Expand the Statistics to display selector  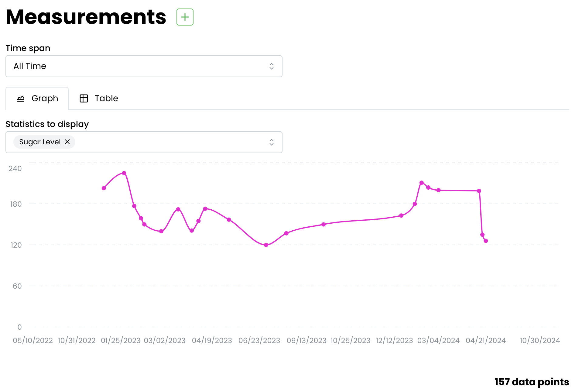point(144,142)
